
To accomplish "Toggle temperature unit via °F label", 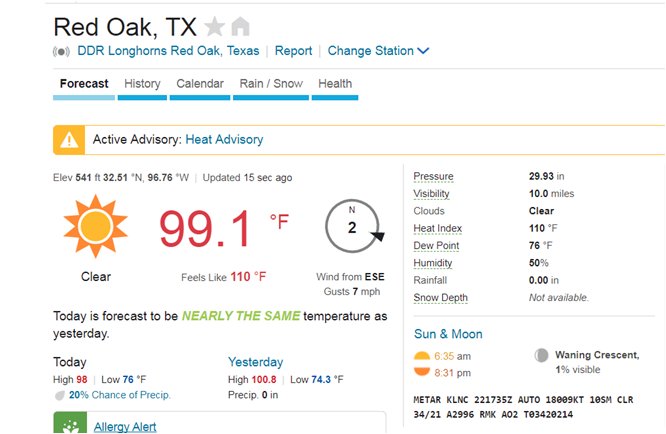I will pyautogui.click(x=279, y=221).
